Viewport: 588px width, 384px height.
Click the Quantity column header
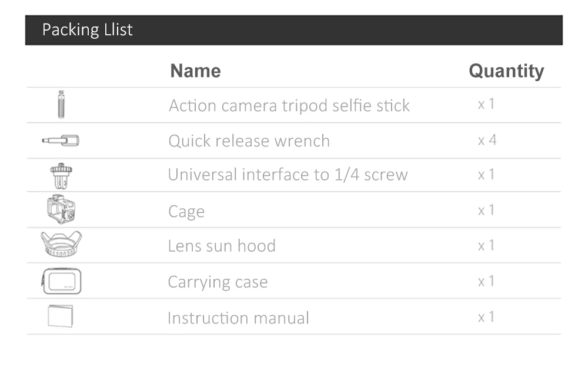(506, 71)
